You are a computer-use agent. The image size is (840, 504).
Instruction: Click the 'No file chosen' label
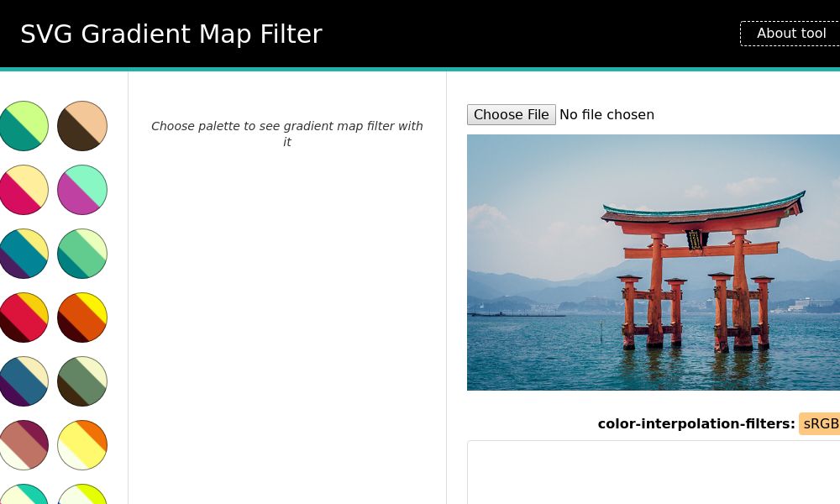[606, 114]
